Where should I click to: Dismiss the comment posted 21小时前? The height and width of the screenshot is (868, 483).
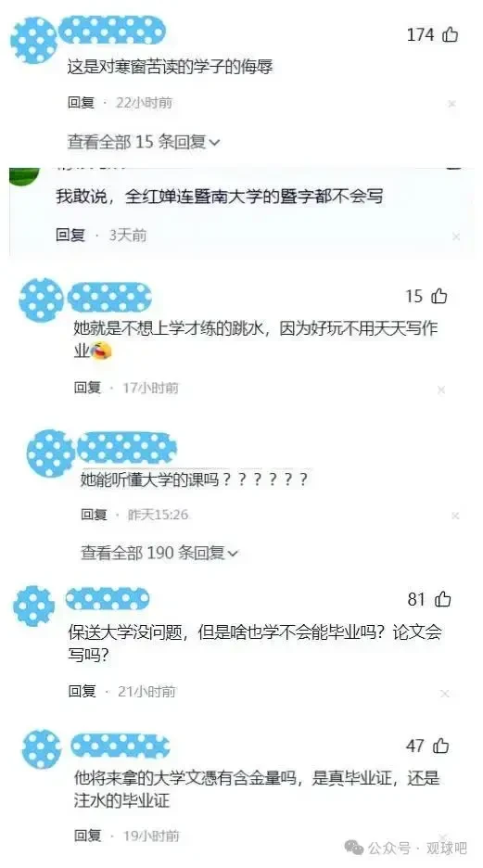(444, 694)
